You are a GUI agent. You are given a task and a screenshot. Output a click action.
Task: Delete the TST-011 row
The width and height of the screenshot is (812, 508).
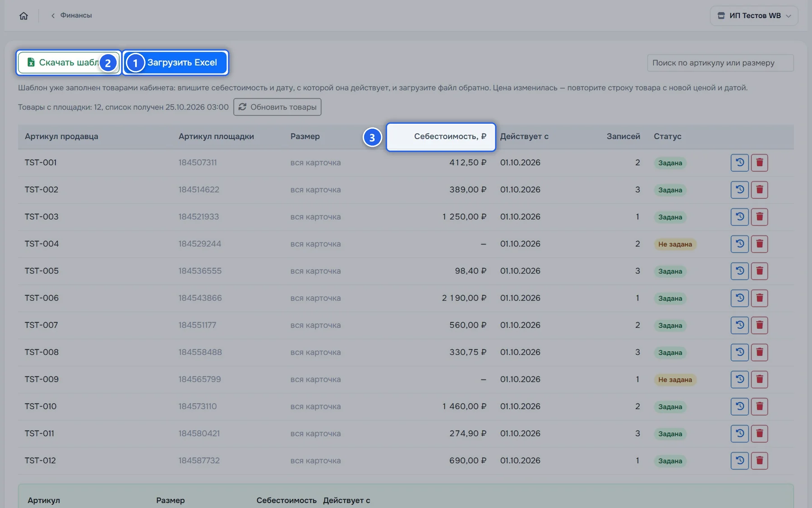[760, 433]
